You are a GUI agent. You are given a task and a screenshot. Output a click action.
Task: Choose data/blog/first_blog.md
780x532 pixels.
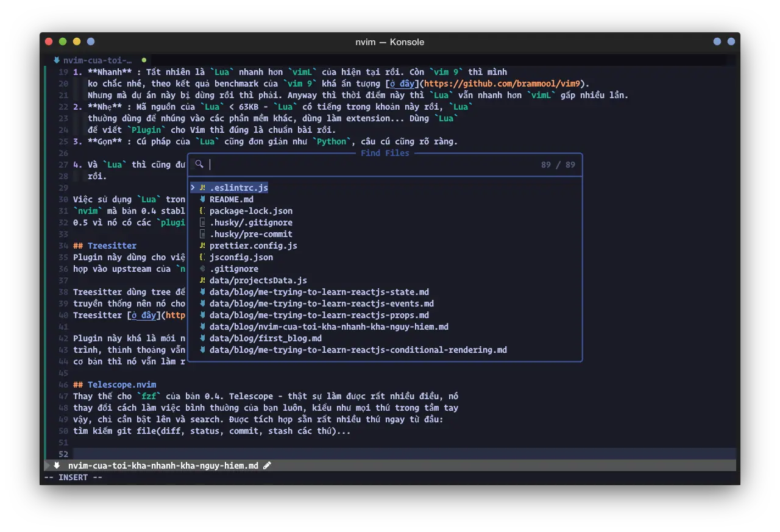[x=266, y=338]
